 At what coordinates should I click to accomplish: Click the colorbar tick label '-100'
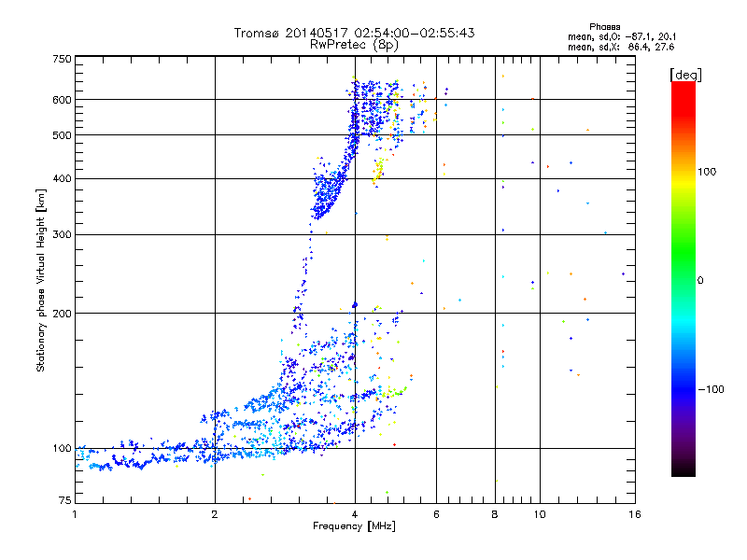711,389
